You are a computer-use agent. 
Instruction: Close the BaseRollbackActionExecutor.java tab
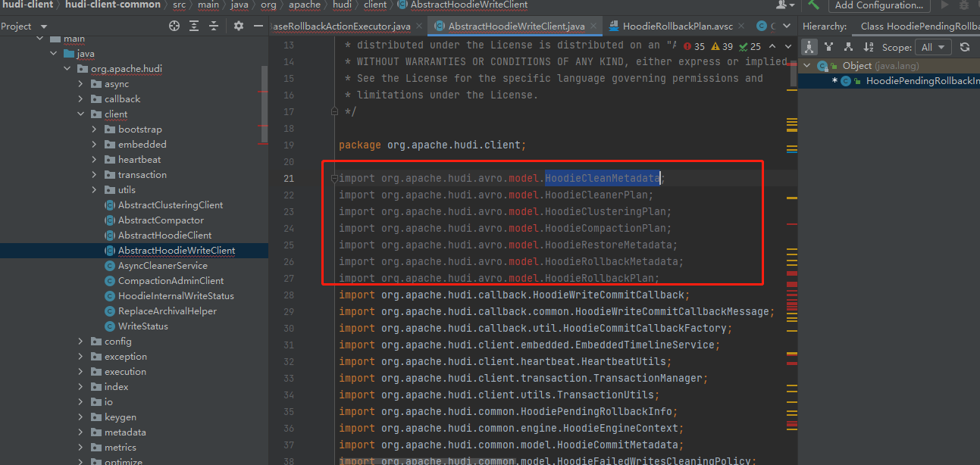[x=420, y=27]
